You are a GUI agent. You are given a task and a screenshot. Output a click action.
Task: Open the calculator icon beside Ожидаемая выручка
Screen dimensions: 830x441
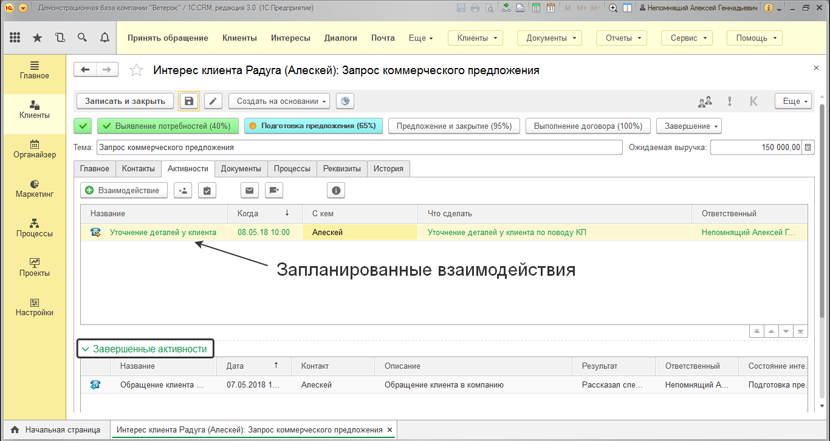pyautogui.click(x=809, y=147)
